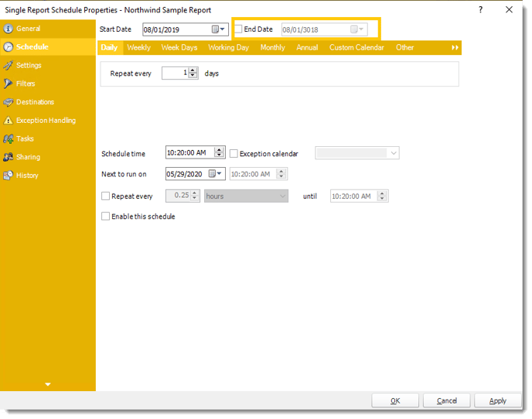Open the Custom Calendar tab
This screenshot has width=532, height=419.
pos(356,48)
